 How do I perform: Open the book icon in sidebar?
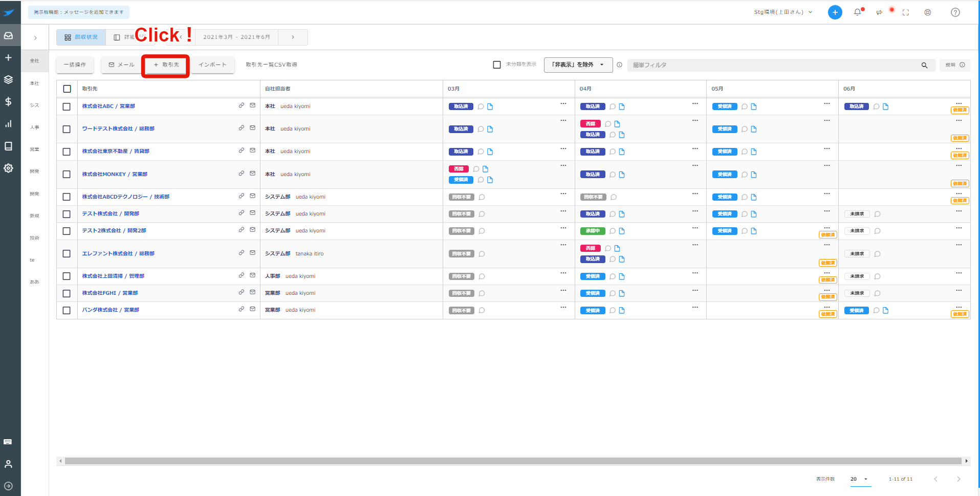click(8, 146)
